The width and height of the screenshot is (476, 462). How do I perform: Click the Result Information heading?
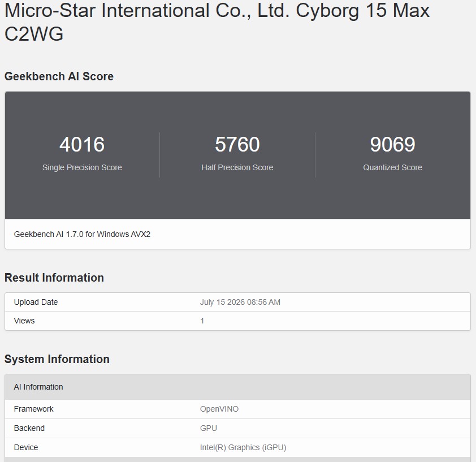[x=54, y=278]
